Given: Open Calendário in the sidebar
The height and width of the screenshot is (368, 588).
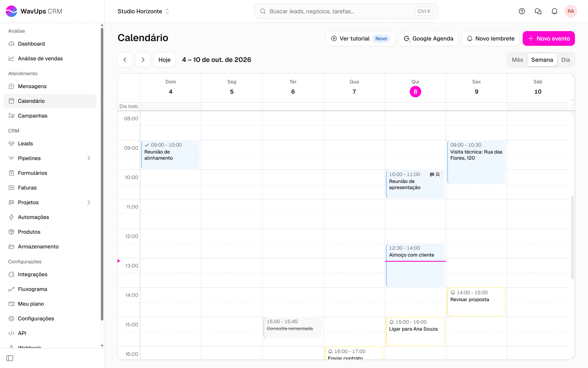Looking at the screenshot, I should point(50,101).
